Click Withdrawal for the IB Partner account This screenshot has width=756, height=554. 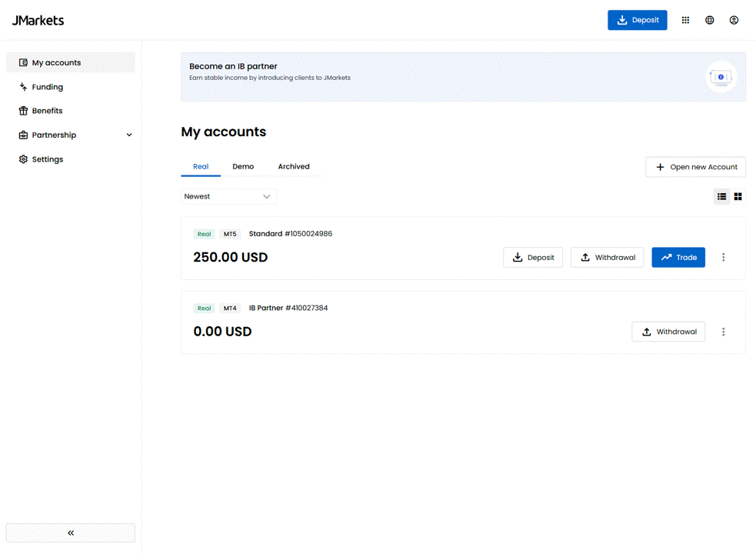tap(668, 332)
